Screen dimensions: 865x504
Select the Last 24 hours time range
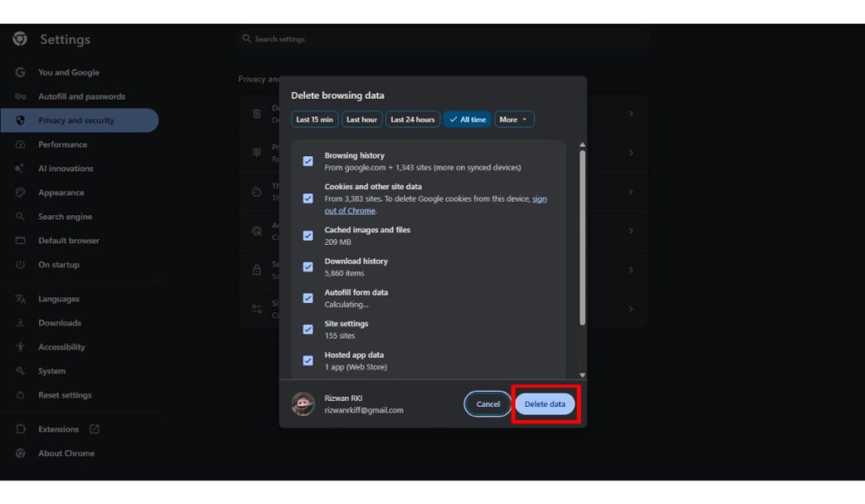pyautogui.click(x=412, y=119)
